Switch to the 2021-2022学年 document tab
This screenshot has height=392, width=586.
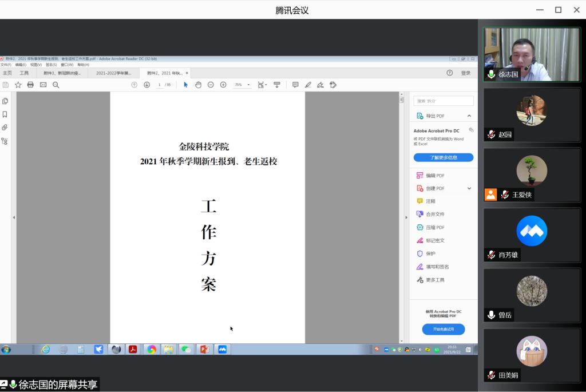(113, 73)
